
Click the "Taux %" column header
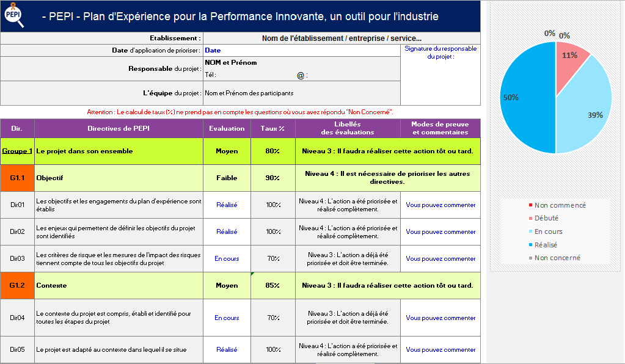(x=272, y=128)
